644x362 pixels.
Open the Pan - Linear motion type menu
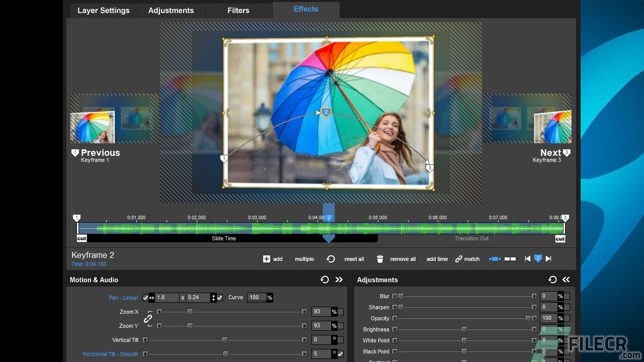click(124, 298)
